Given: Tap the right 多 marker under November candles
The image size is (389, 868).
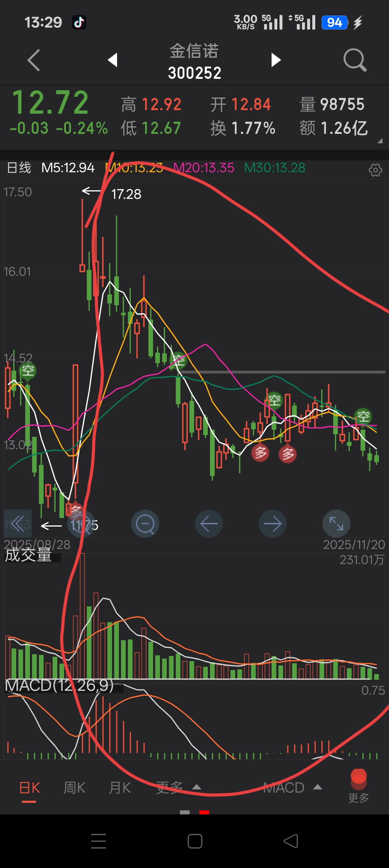Looking at the screenshot, I should pyautogui.click(x=287, y=454).
